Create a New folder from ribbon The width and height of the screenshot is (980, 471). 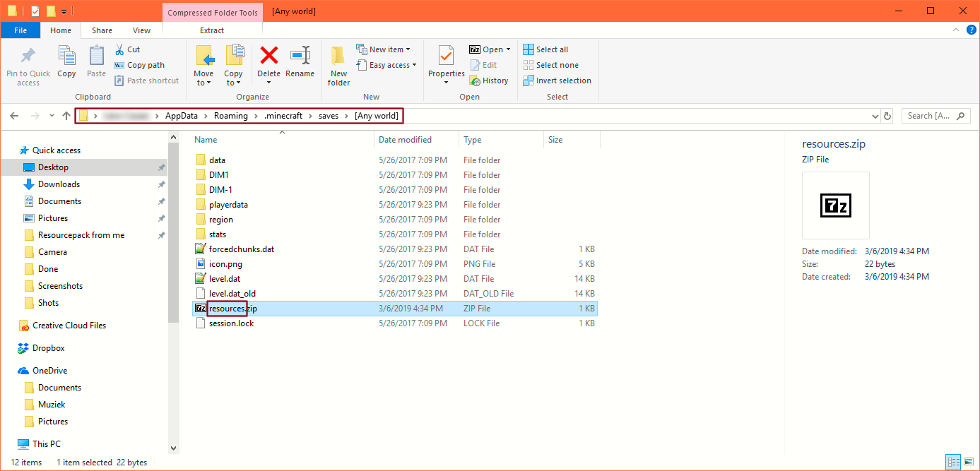[338, 56]
